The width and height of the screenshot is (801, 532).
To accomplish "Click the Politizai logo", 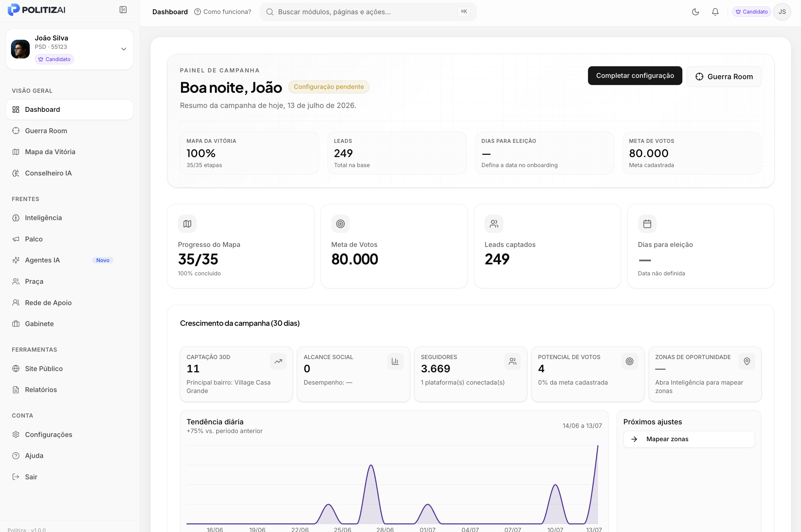I will pyautogui.click(x=37, y=10).
